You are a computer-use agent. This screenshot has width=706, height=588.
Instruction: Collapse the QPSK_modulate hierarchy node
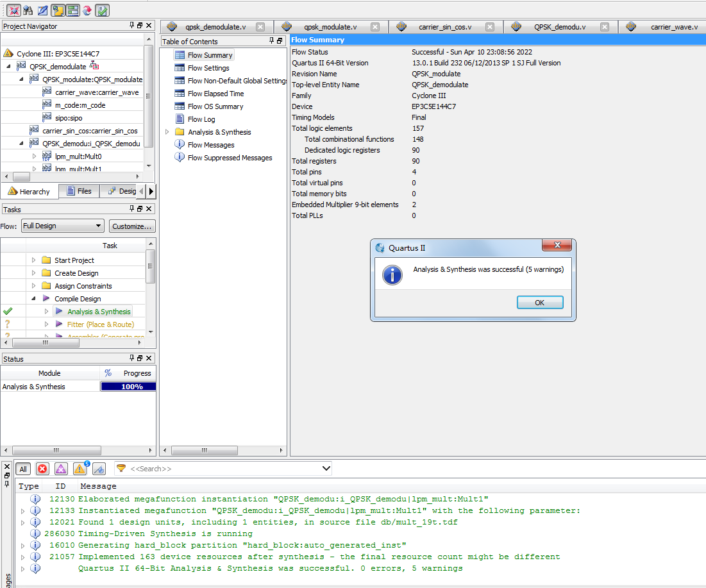[21, 80]
